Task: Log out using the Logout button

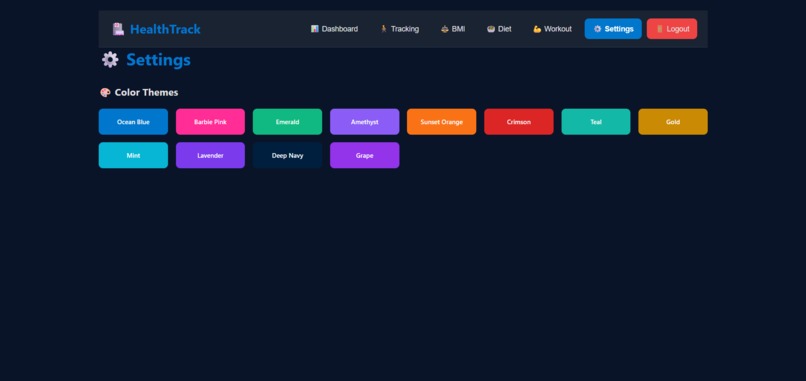Action: (672, 29)
